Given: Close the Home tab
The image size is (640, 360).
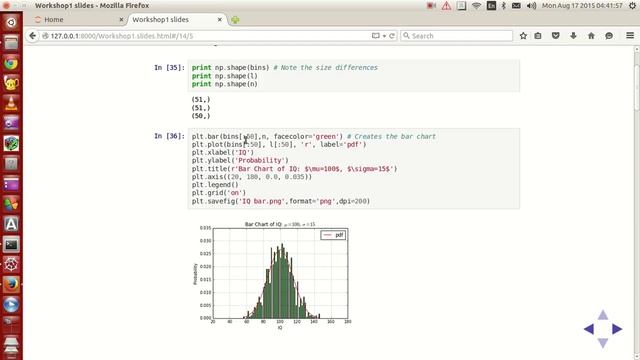Looking at the screenshot, I should point(121,20).
